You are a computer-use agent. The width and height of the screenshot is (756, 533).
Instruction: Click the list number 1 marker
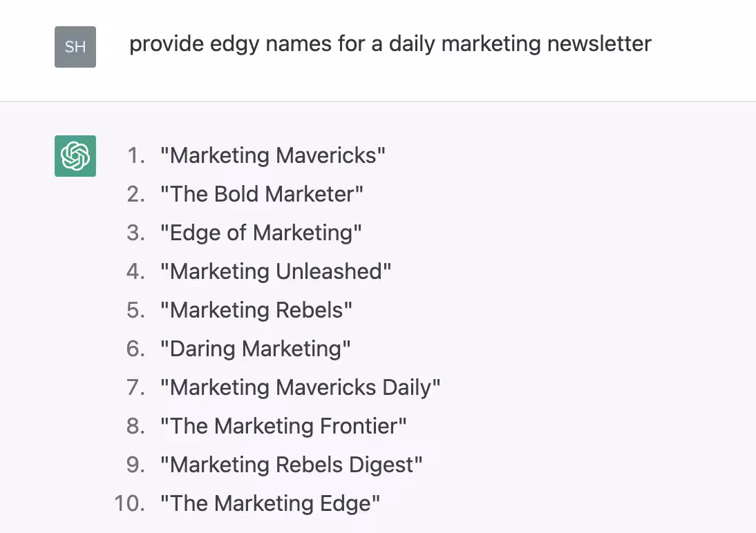(x=135, y=155)
